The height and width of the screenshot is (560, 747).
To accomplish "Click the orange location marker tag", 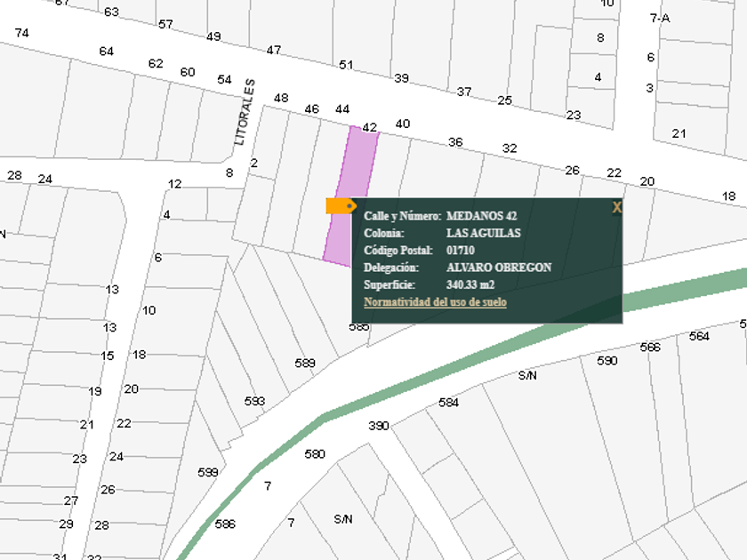I will point(341,206).
